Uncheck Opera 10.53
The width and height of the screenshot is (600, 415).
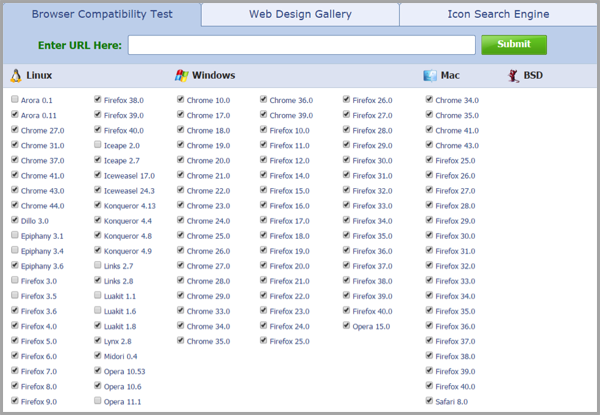click(x=98, y=370)
